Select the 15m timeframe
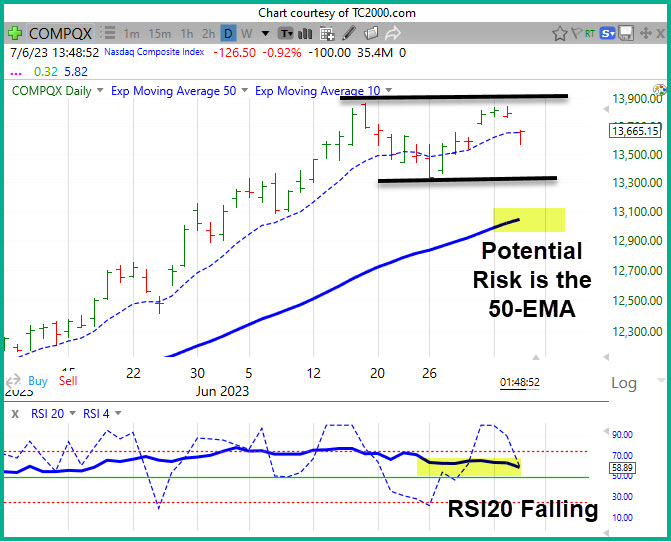This screenshot has height=542, width=671. (160, 33)
